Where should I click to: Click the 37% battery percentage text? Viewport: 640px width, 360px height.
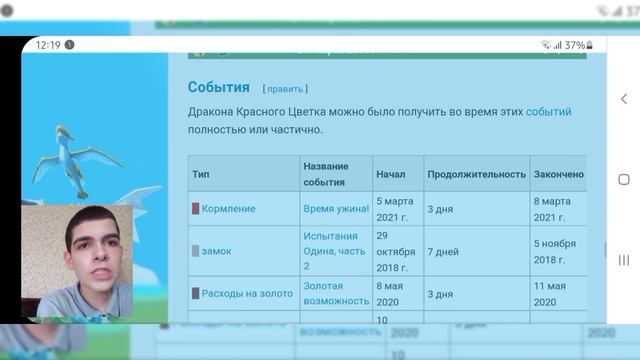coord(575,45)
